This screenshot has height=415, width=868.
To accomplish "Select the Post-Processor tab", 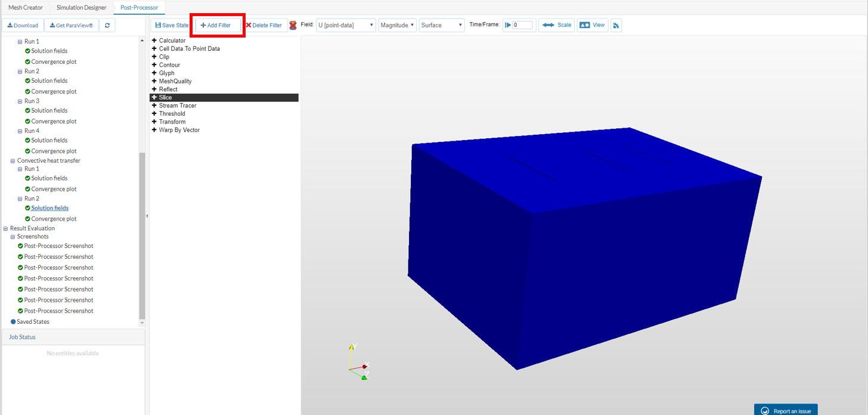I will (x=139, y=7).
